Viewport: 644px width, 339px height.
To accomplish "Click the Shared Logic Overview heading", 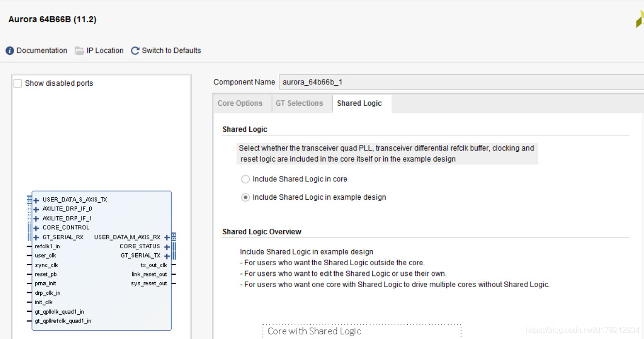I will tap(262, 232).
